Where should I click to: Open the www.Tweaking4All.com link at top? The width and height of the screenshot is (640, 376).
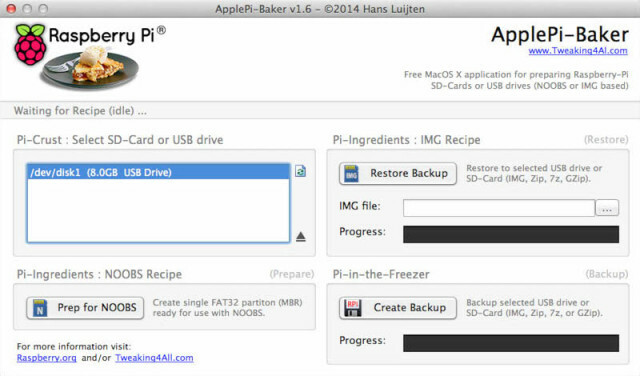pos(578,51)
